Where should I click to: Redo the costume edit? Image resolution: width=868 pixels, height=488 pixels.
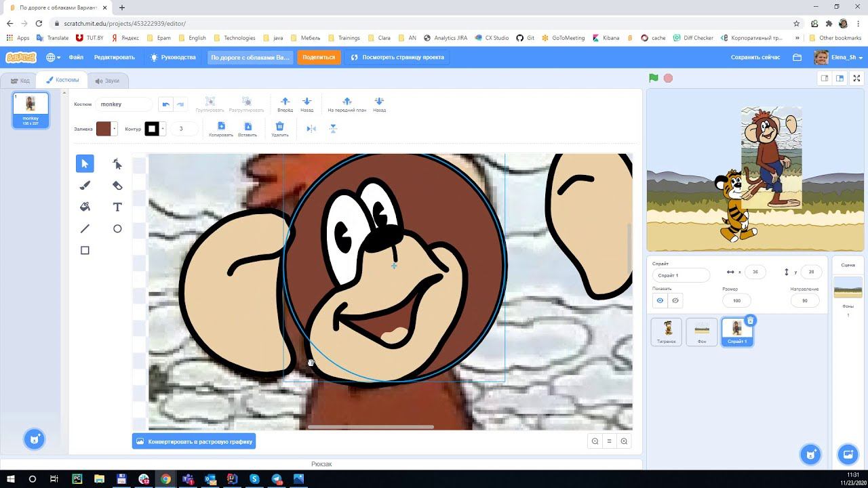pyautogui.click(x=180, y=104)
